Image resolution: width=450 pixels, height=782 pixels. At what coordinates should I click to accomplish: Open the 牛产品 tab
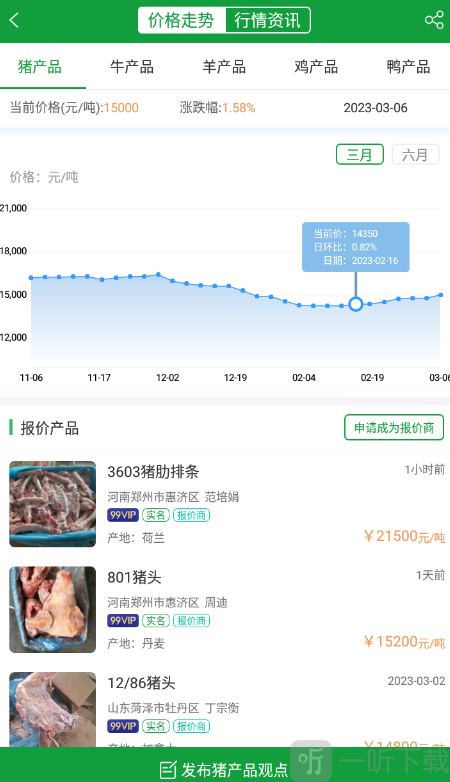pos(132,67)
